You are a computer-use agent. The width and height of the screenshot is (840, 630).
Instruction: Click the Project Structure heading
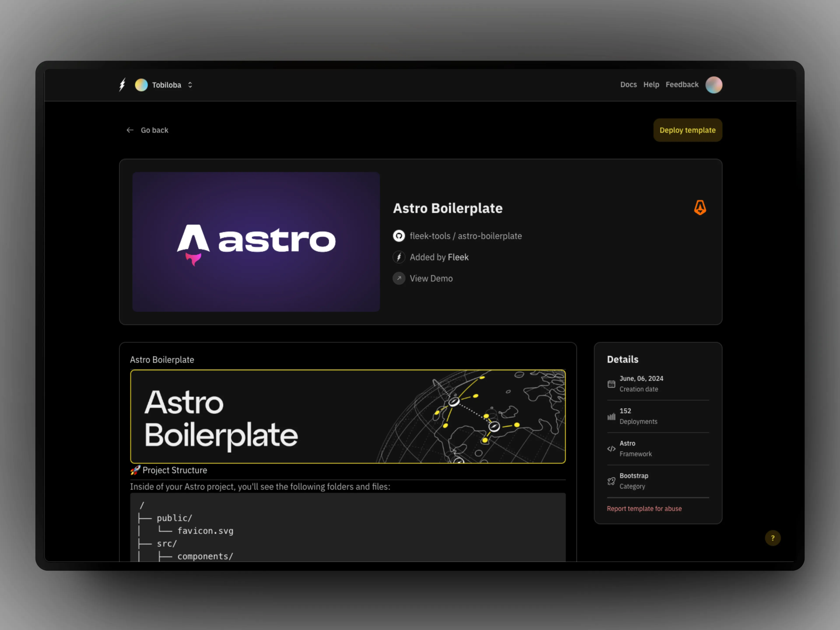175,470
